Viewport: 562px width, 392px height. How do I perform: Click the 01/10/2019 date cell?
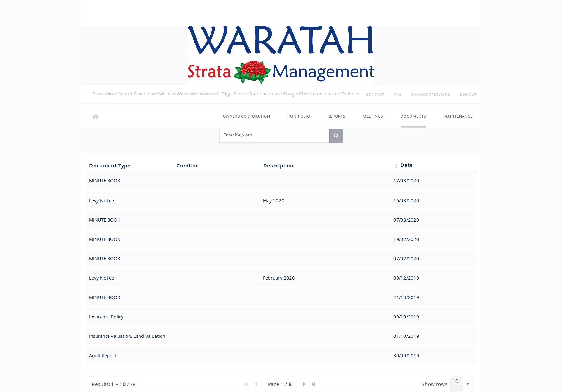[406, 336]
